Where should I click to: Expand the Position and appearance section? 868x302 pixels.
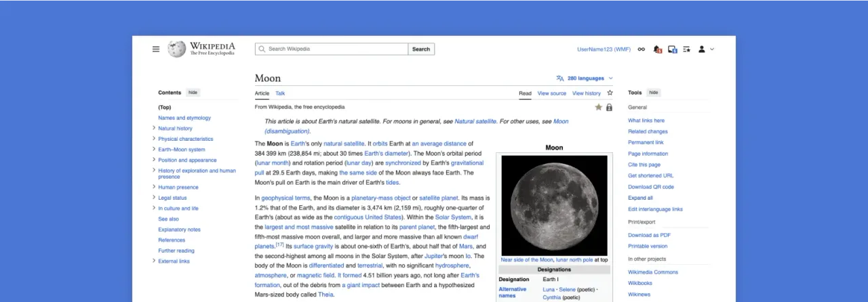coord(154,160)
